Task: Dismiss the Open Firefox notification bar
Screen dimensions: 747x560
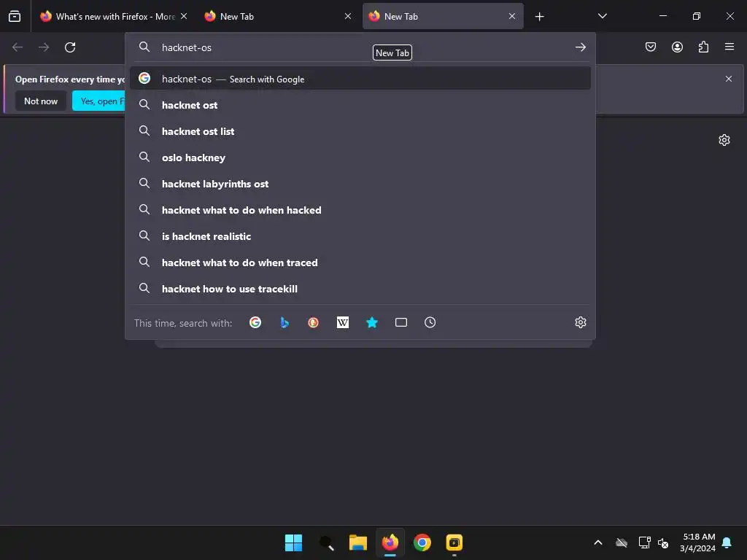Action: (x=729, y=79)
